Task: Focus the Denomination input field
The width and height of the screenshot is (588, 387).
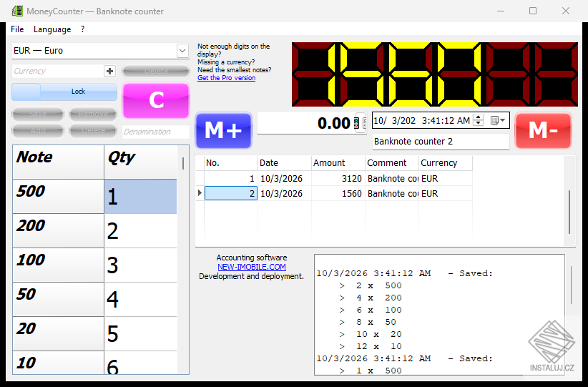Action: 156,132
